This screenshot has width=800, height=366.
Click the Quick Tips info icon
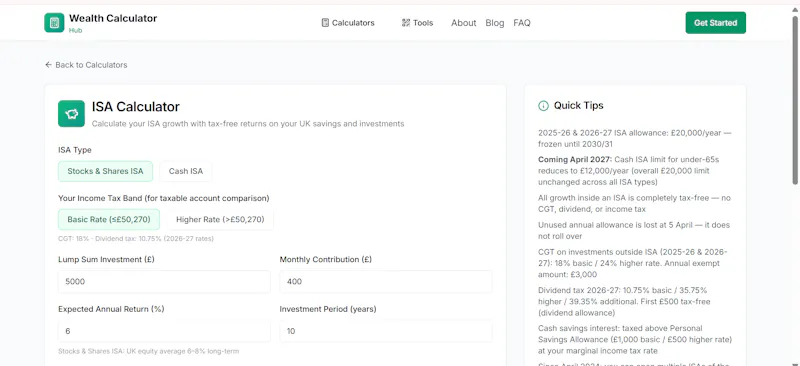pos(543,106)
